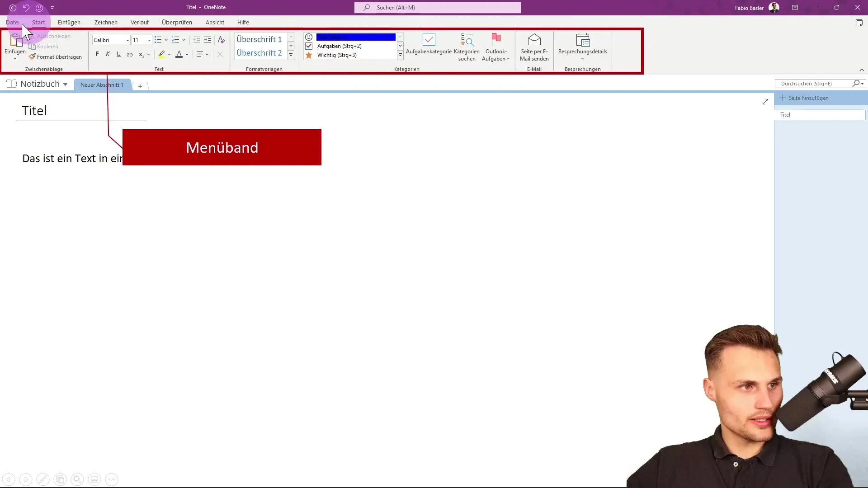Click the delete X icon in Text group

point(220,54)
